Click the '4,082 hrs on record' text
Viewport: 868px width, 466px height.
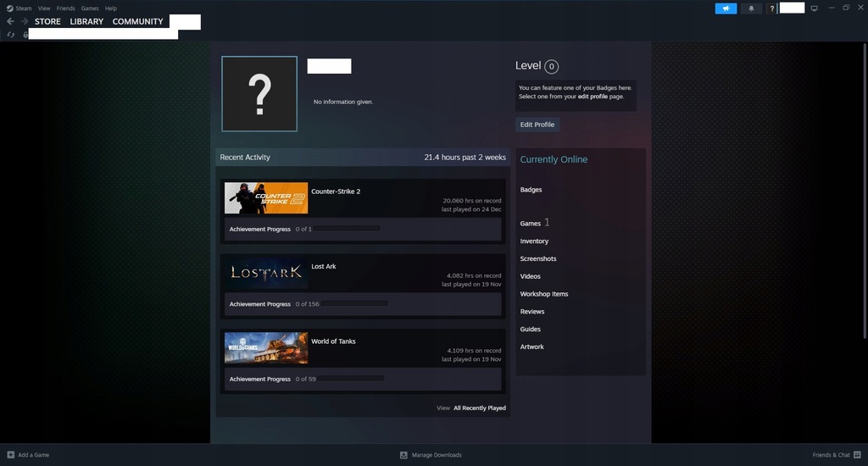point(474,275)
